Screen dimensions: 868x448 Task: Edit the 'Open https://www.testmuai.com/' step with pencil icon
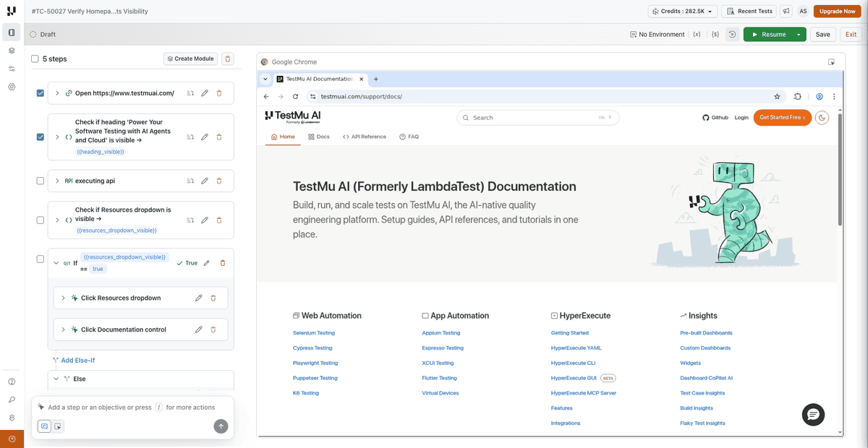pos(205,93)
